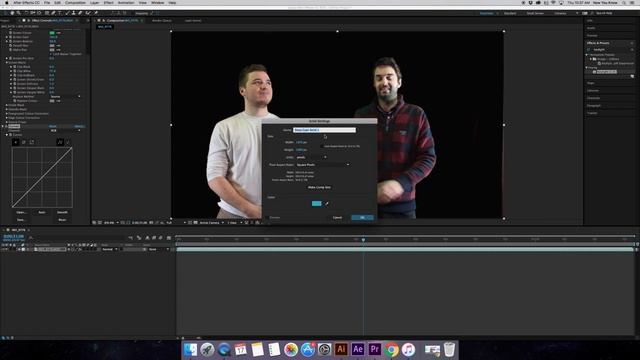This screenshot has width=640, height=360.
Task: Pick color with dialog eyedropper
Action: click(x=326, y=203)
